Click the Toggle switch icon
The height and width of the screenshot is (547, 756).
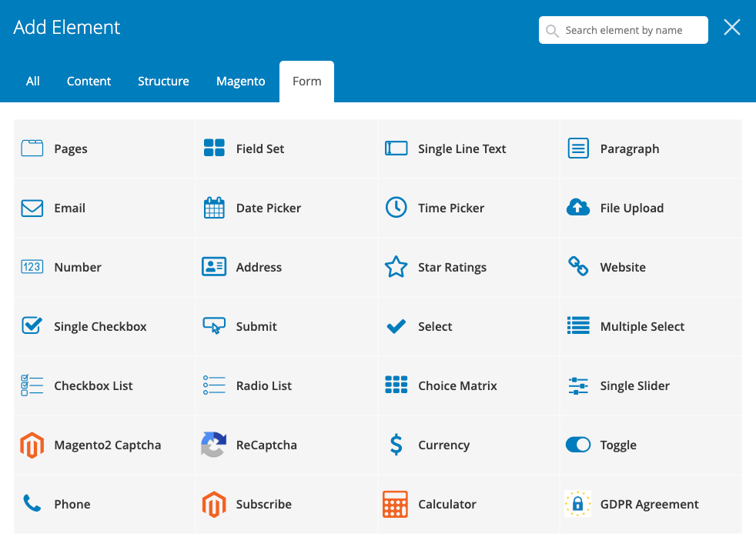578,445
